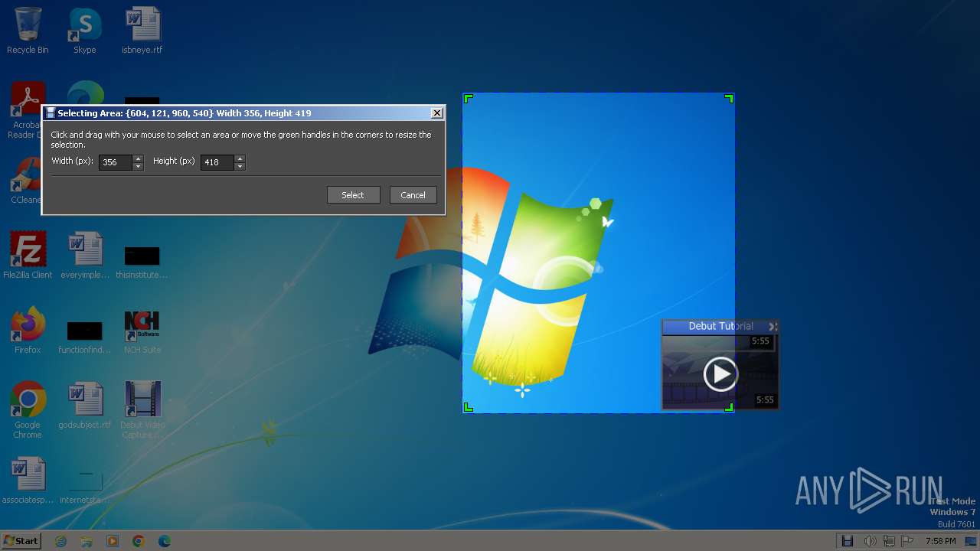Open the Action Center flag icon
Viewport: 980px width, 551px height.
(x=907, y=541)
